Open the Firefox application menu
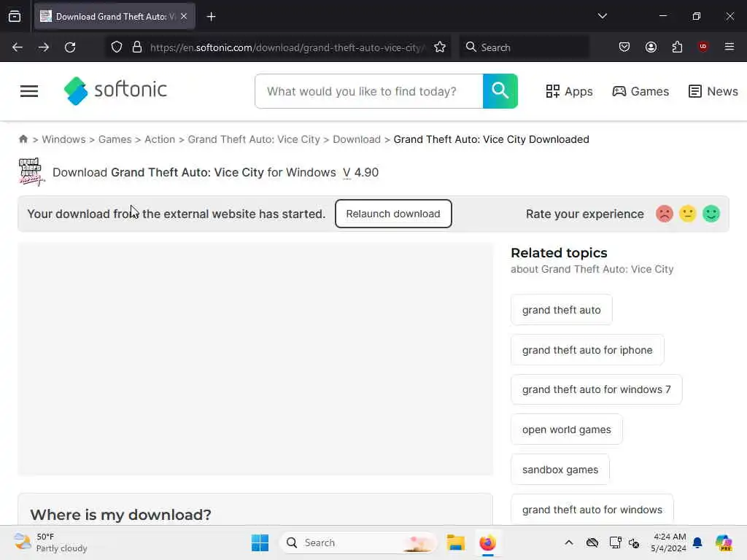Viewport: 747px width, 560px height. [729, 47]
